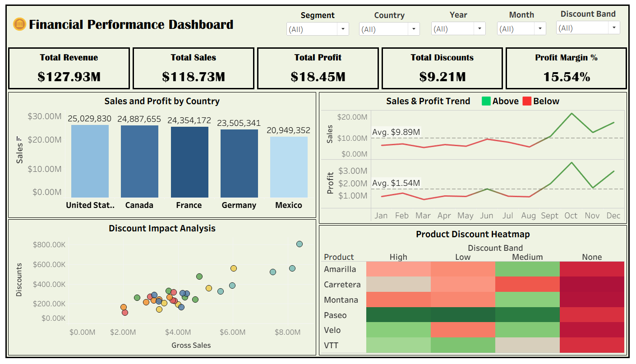Click the topmost teal scatter point
The width and height of the screenshot is (636, 364).
point(300,244)
